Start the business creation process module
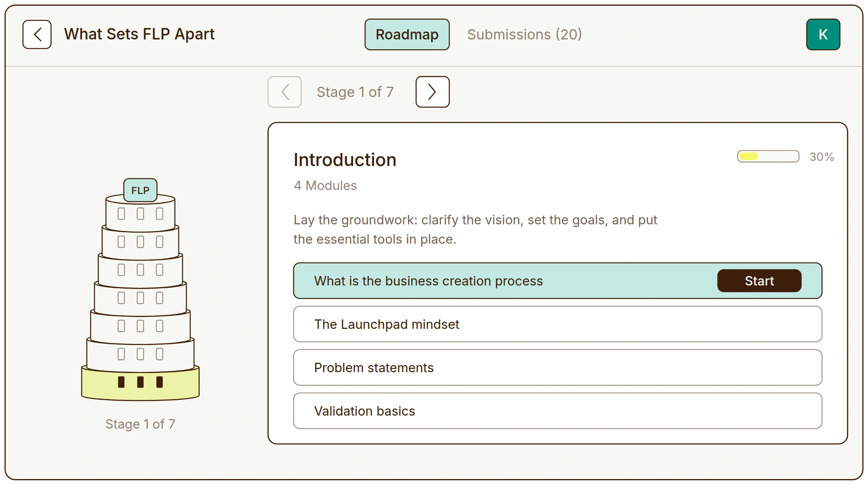868x485 pixels. 759,281
